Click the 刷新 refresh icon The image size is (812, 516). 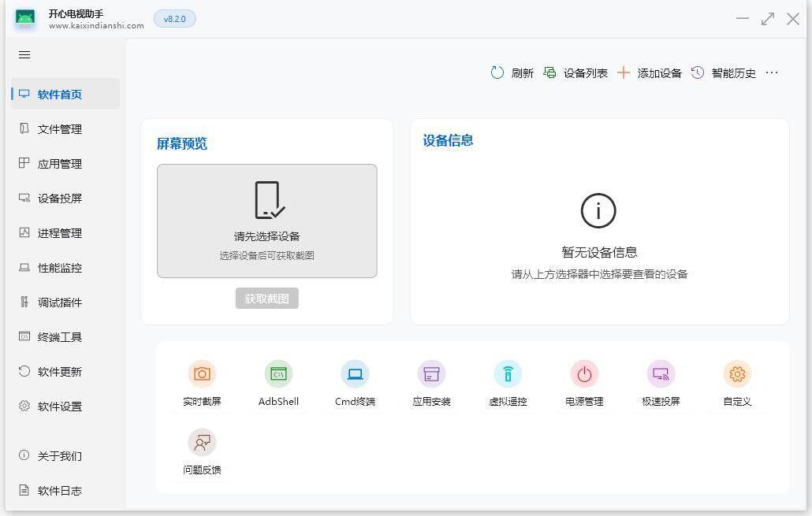[x=497, y=72]
